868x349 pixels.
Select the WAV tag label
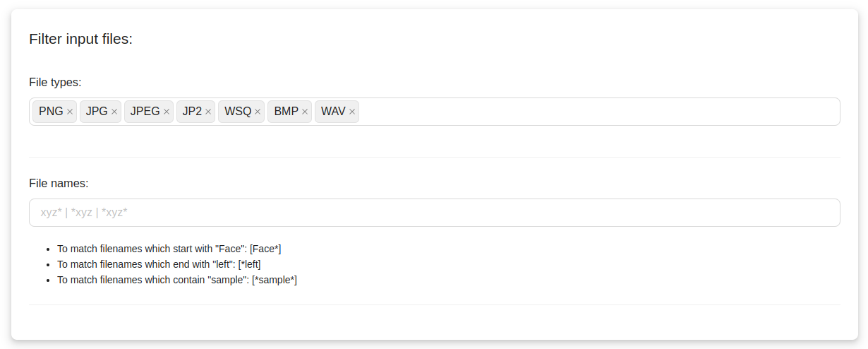[x=333, y=112]
